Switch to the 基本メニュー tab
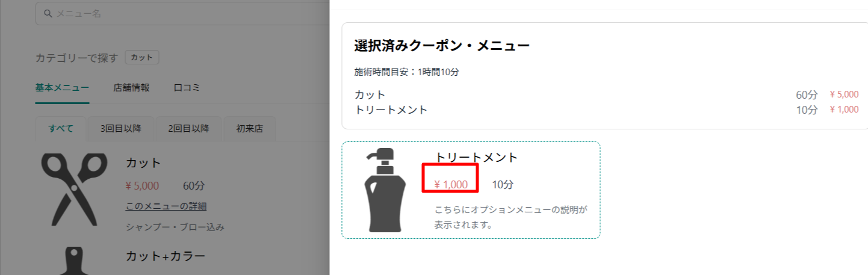Screen dimensions: 868x275 click(x=62, y=88)
